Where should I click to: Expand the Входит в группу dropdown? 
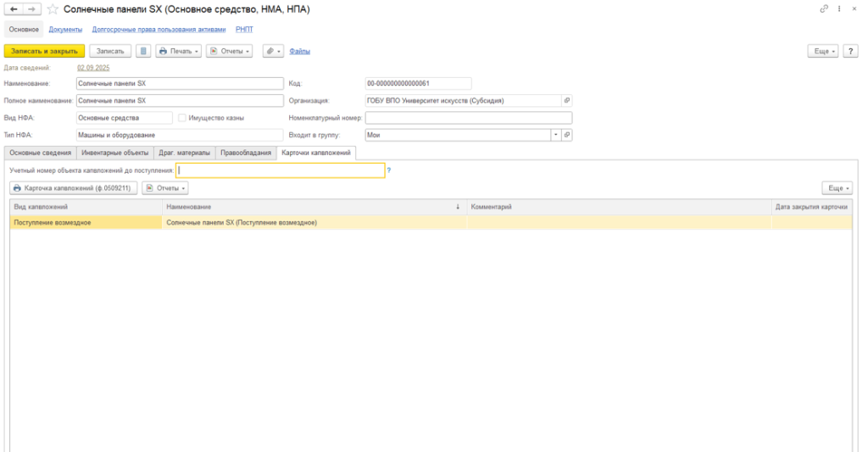coord(556,135)
